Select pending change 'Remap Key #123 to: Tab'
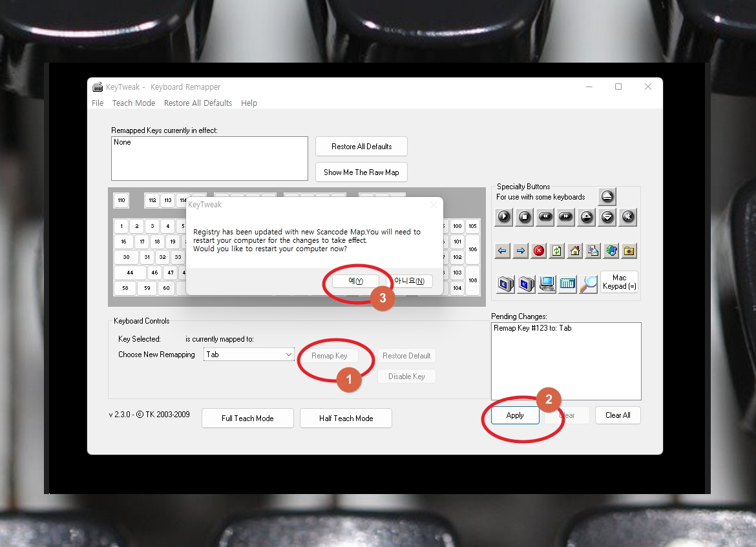756x547 pixels. pyautogui.click(x=532, y=328)
